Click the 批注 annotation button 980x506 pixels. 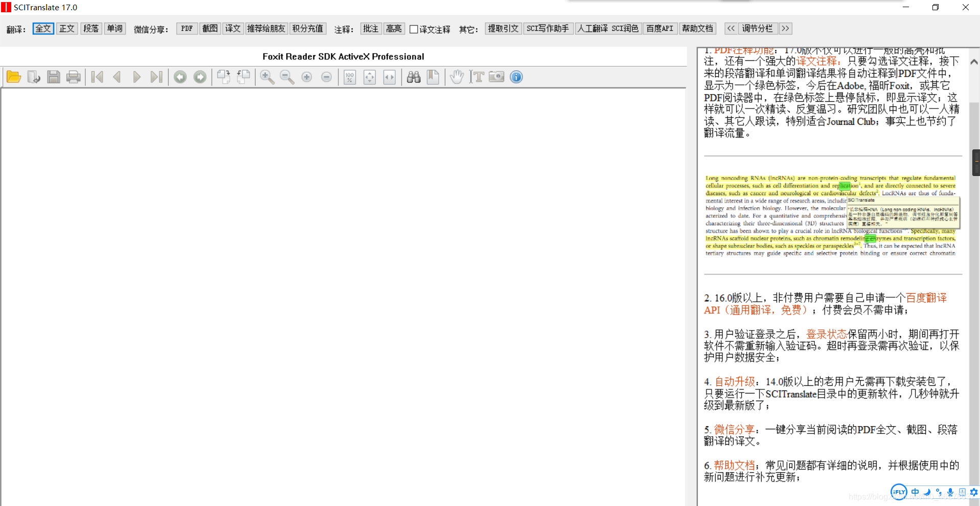tap(371, 29)
